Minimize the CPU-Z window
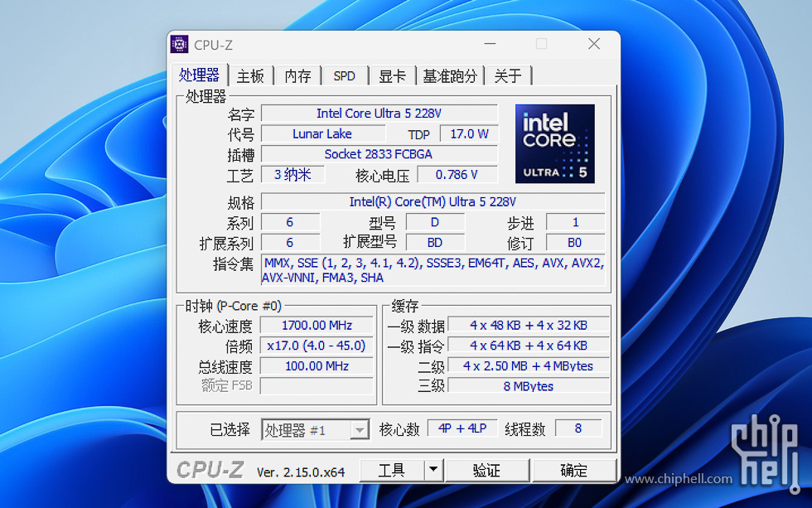 click(x=490, y=44)
